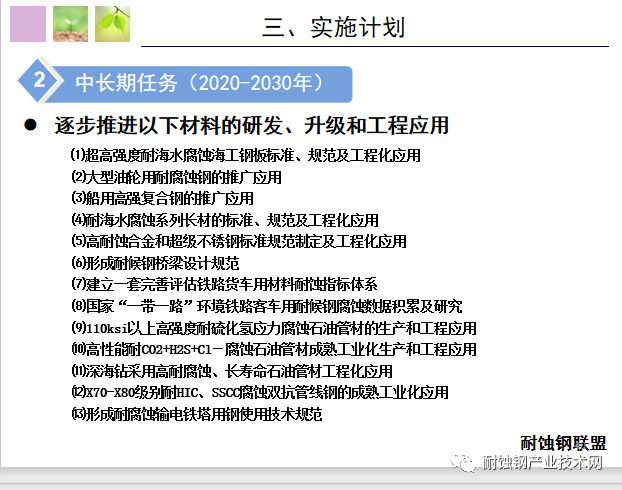Image resolution: width=622 pixels, height=490 pixels.
Task: Click the black bullet point before the heading
Action: point(31,125)
